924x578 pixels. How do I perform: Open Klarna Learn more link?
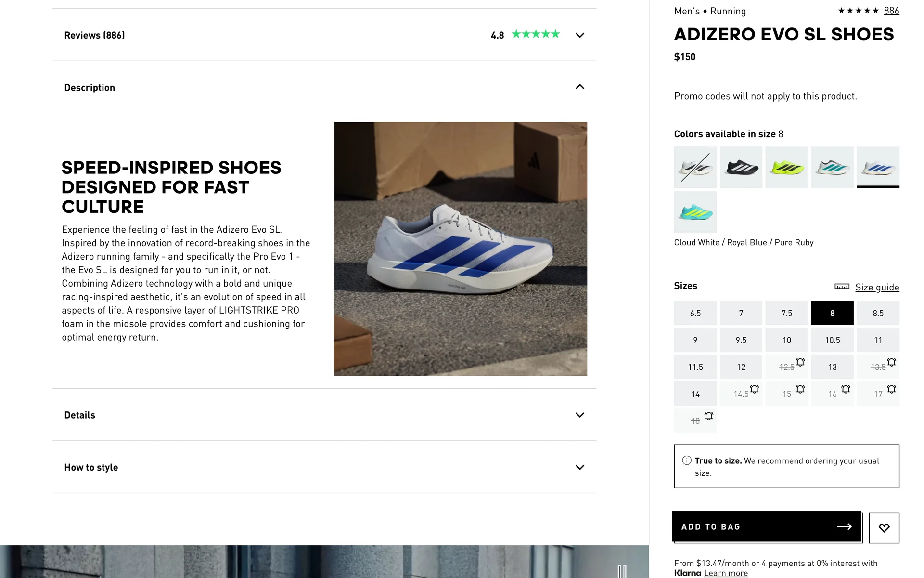click(x=725, y=573)
